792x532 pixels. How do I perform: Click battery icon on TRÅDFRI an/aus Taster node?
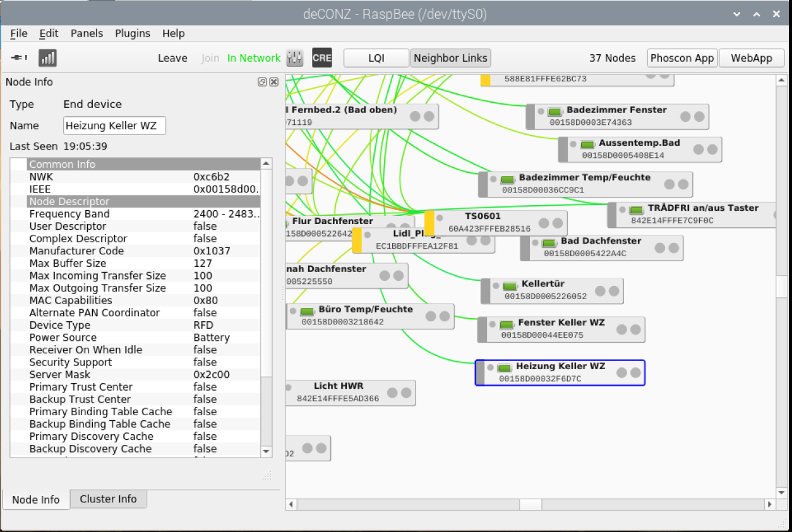tap(636, 210)
